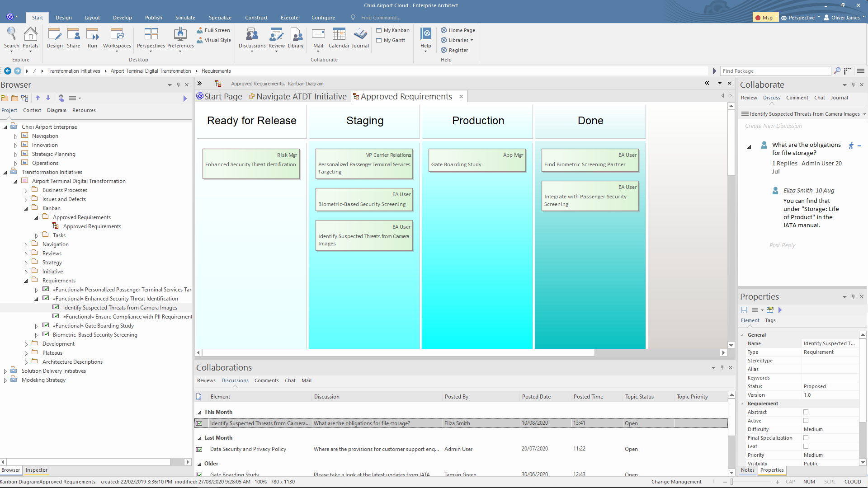This screenshot has width=868, height=488.
Task: Click the Find Package input field
Action: click(x=775, y=71)
